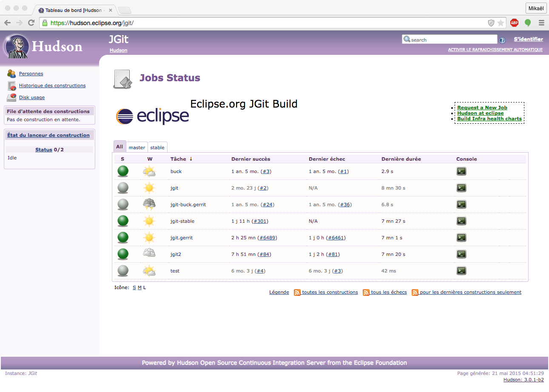Switch to the stable view tab
Screen dimensions: 549x392
click(x=157, y=148)
